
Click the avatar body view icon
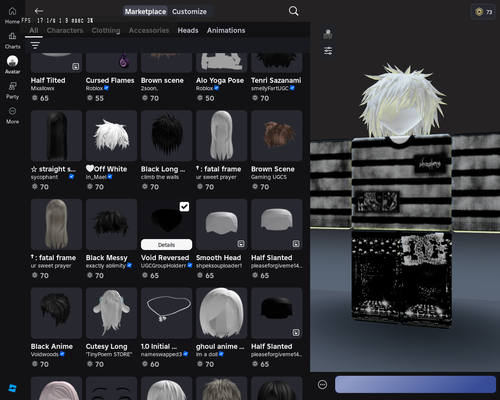328,34
